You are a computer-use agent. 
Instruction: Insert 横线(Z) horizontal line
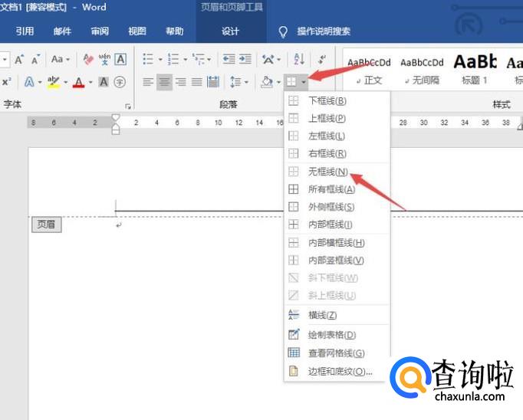337,315
